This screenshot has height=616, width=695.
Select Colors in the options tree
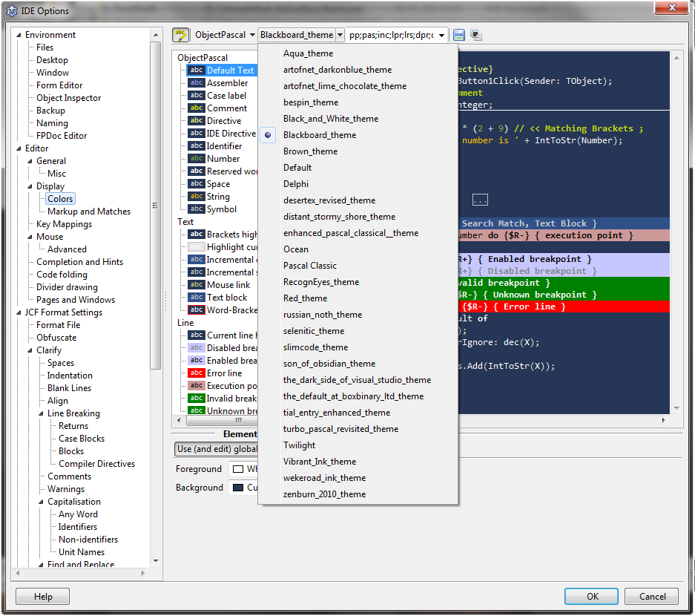pyautogui.click(x=60, y=199)
